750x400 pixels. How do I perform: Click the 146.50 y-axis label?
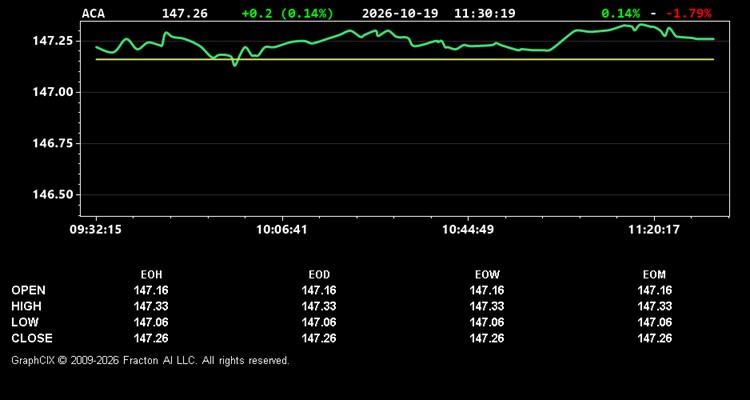(x=52, y=195)
